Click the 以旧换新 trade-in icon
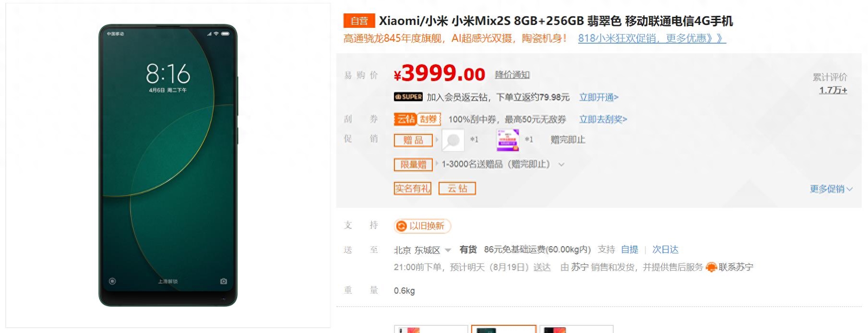The height and width of the screenshot is (333, 868). click(402, 226)
